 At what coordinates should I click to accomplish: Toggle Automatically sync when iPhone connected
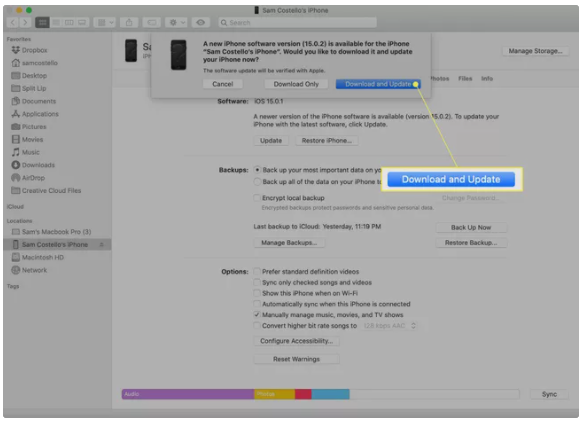257,304
